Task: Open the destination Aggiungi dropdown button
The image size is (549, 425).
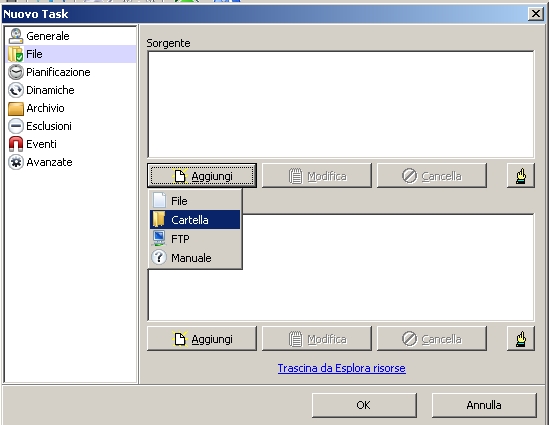Action: pyautogui.click(x=202, y=339)
